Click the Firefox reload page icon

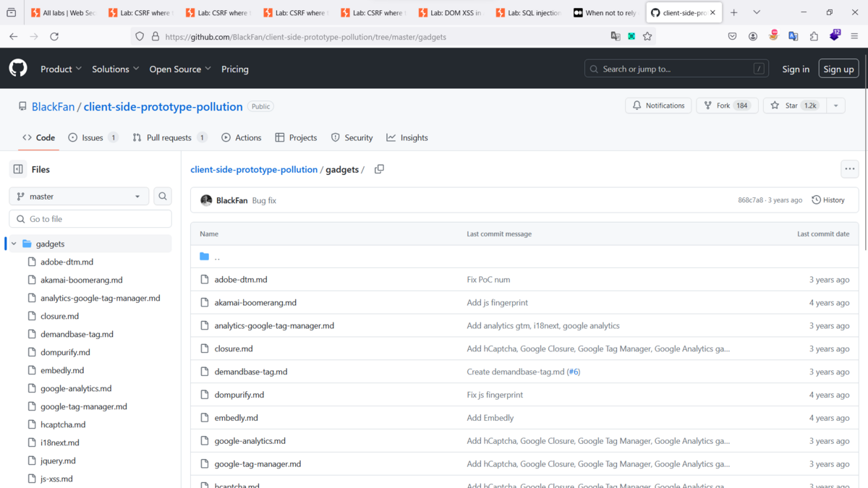coord(54,36)
